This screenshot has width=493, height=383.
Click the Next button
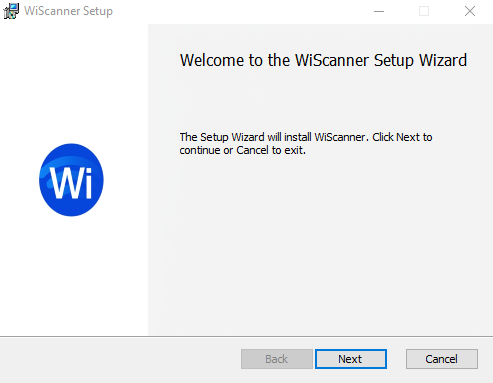tap(351, 359)
